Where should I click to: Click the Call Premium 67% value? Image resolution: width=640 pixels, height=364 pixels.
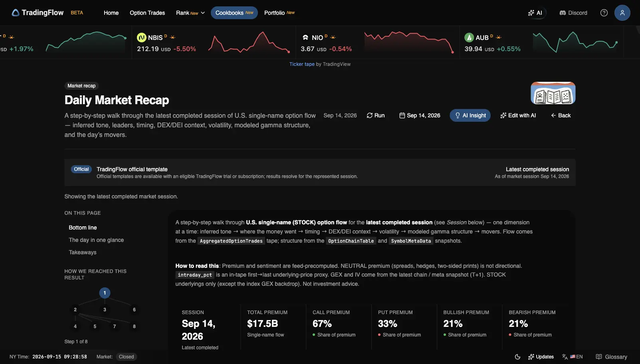322,324
